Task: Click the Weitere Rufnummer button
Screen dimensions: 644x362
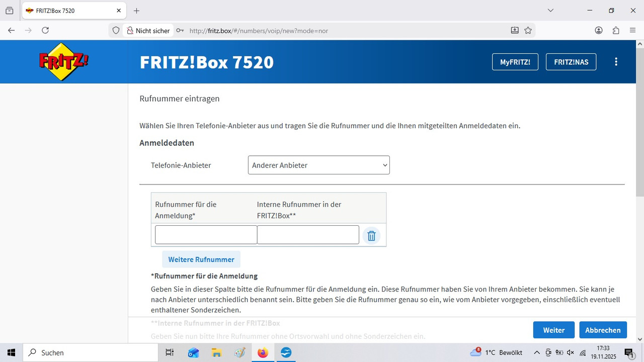Action: (201, 259)
